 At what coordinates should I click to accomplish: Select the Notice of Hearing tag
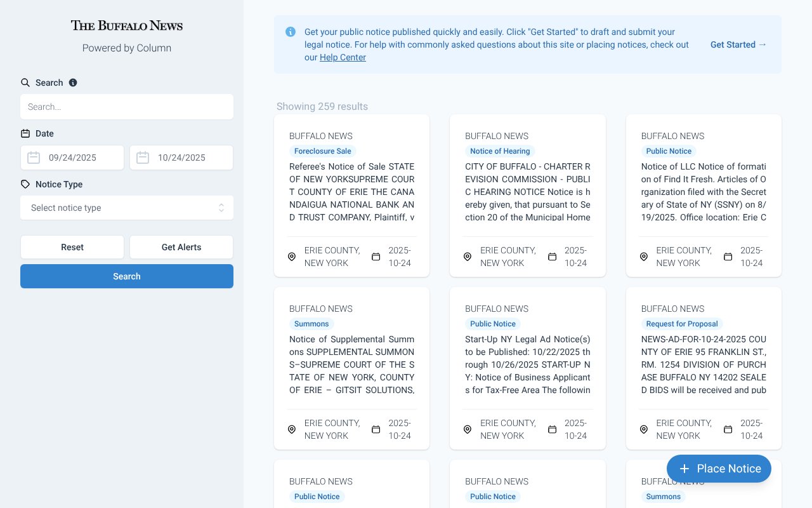[x=500, y=151]
